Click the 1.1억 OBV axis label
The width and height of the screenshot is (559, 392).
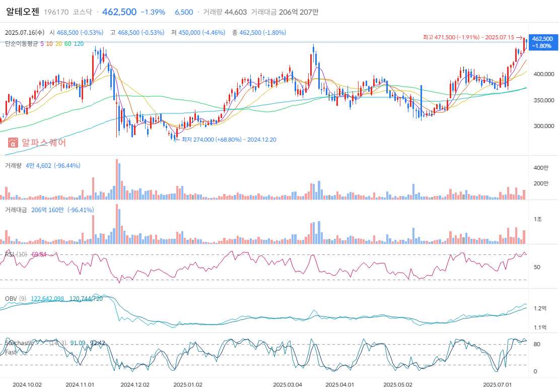point(540,328)
